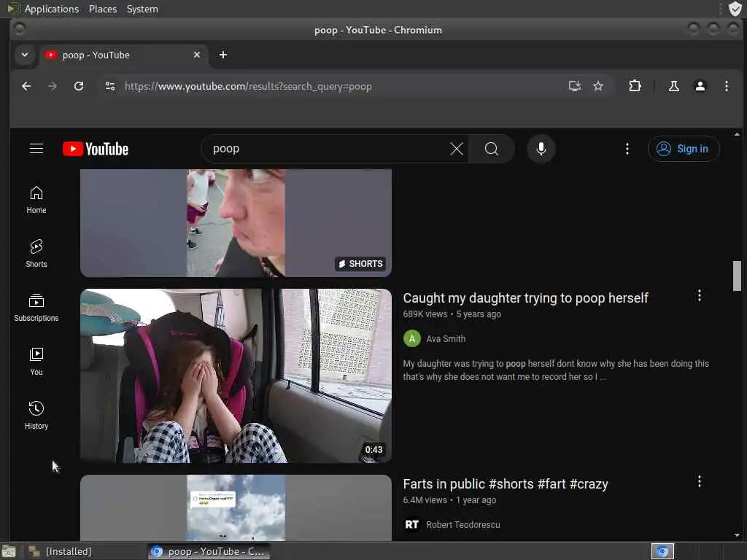Click the magnifier search button

click(492, 149)
